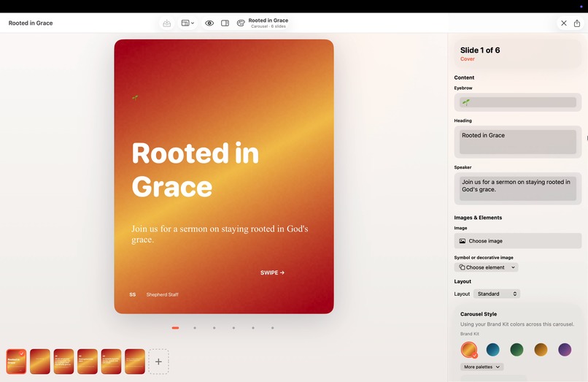The width and height of the screenshot is (588, 382).
Task: Click the sermon subtitle text on slide
Action: 220,234
